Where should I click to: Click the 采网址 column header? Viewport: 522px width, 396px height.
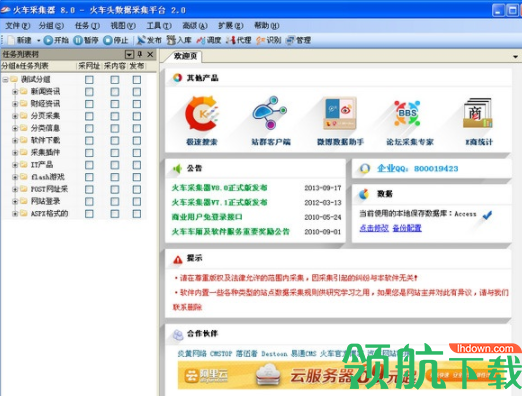[89, 66]
